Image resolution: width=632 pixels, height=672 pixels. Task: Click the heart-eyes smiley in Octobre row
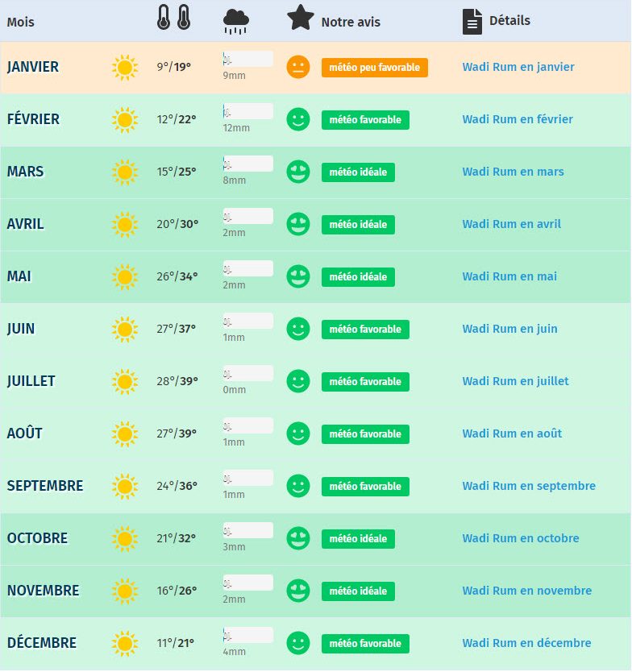tap(298, 538)
